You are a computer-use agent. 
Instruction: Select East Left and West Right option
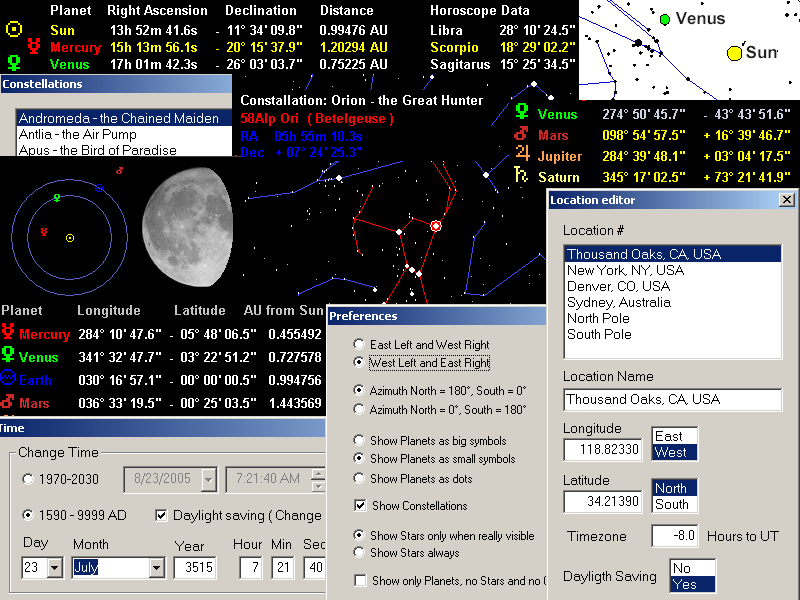[359, 344]
